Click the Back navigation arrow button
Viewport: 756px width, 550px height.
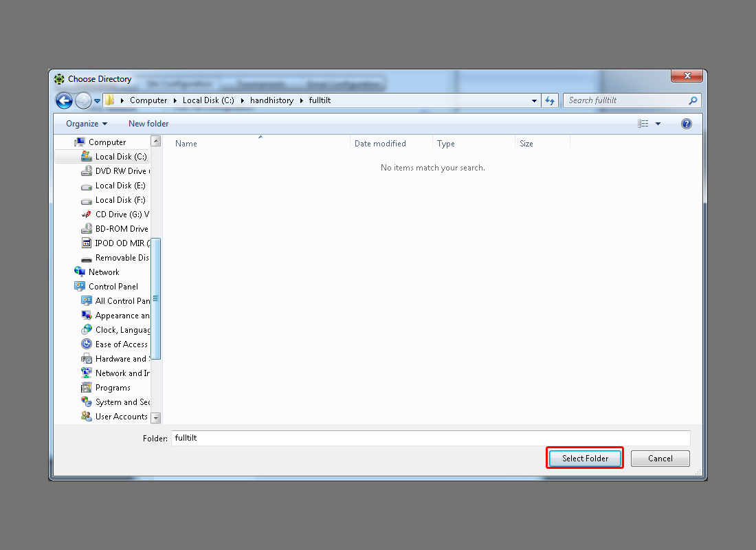coord(64,100)
